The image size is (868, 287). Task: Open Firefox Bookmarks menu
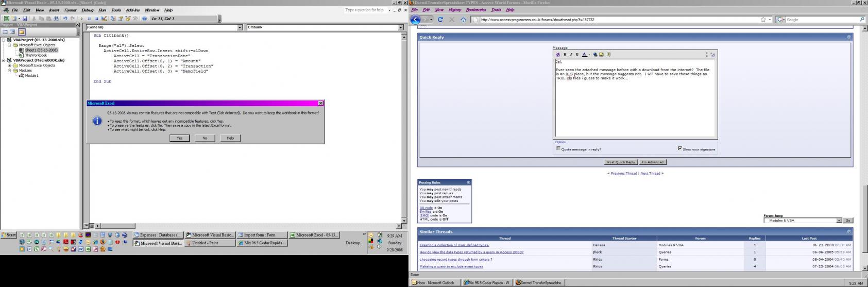[476, 10]
